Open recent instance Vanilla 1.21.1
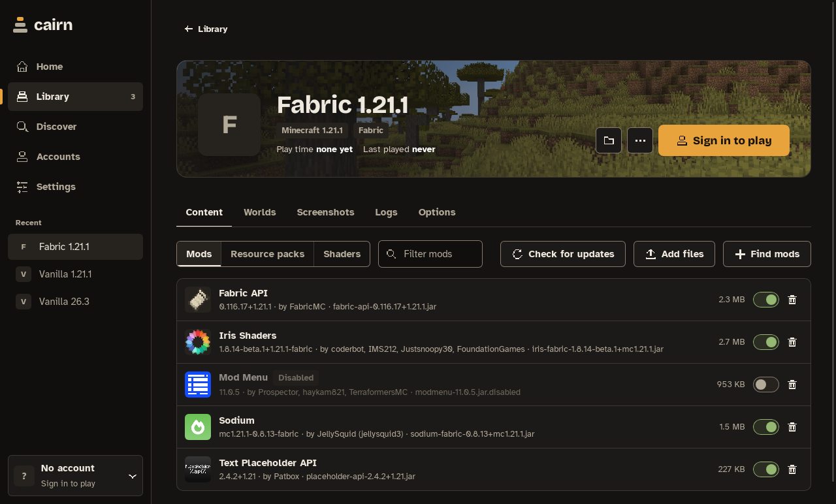The width and height of the screenshot is (836, 504). pos(75,274)
